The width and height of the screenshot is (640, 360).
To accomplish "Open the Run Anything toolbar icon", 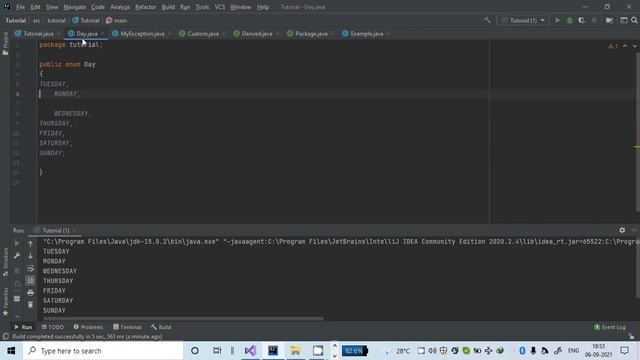I will pyautogui.click(x=624, y=20).
